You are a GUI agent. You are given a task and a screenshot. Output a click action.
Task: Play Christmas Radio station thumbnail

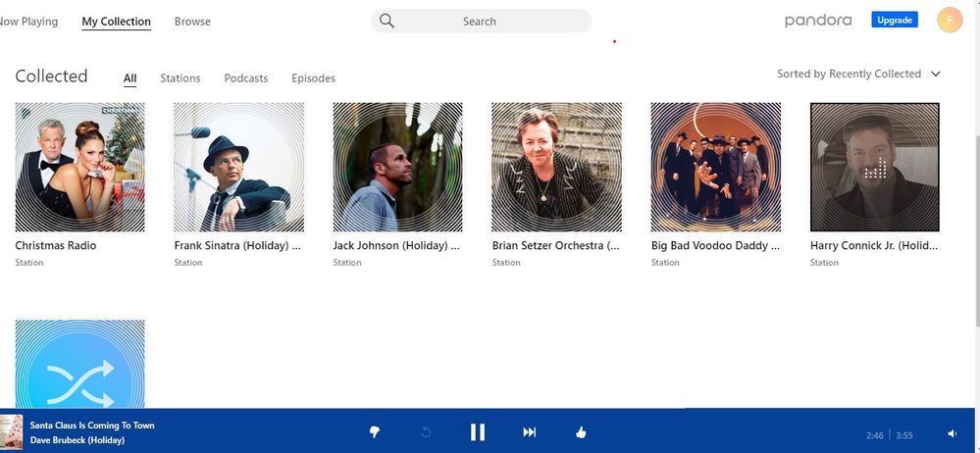click(x=80, y=167)
